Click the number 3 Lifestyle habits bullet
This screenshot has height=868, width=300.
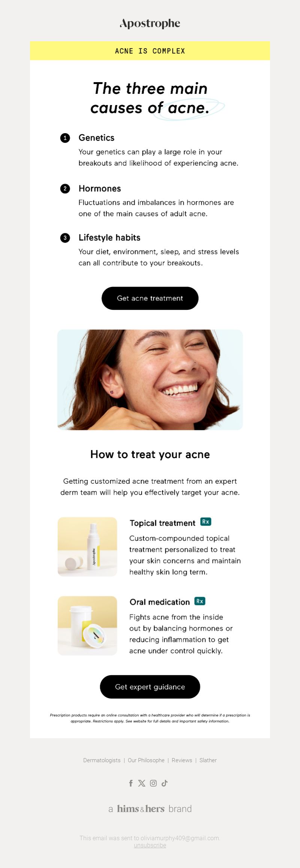point(65,238)
